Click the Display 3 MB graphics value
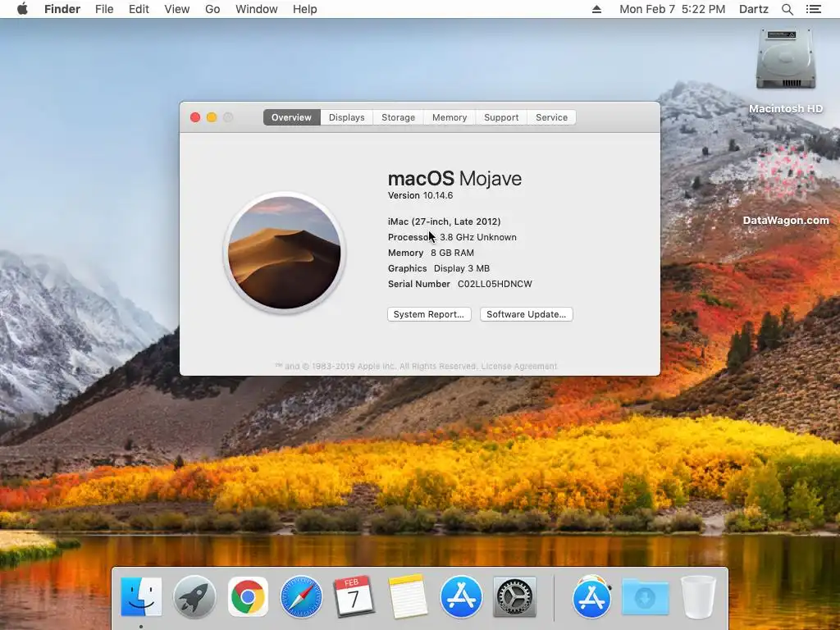This screenshot has width=840, height=630. click(x=462, y=268)
